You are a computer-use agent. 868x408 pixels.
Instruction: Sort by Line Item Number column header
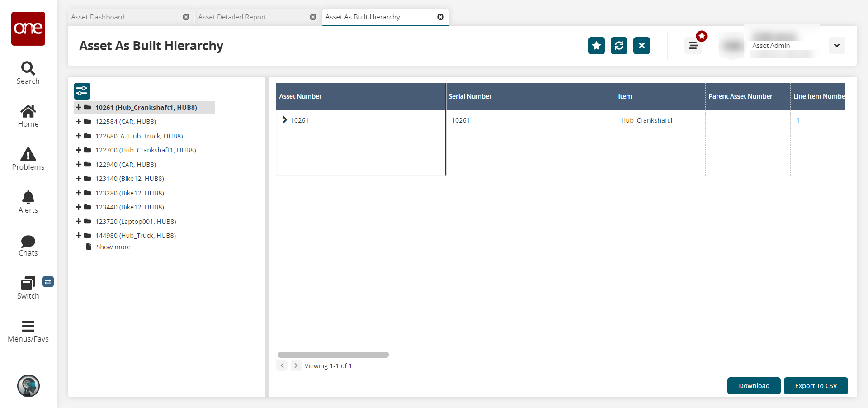click(818, 96)
